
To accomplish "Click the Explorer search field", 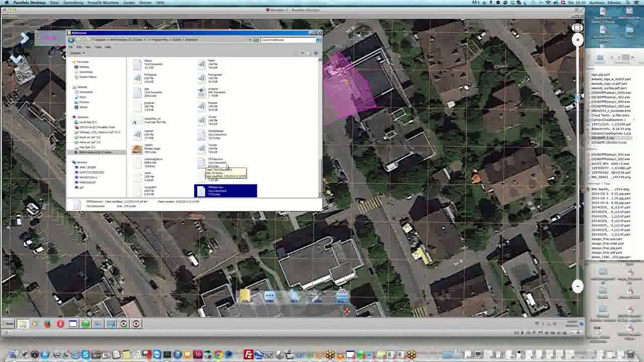I will point(288,40).
